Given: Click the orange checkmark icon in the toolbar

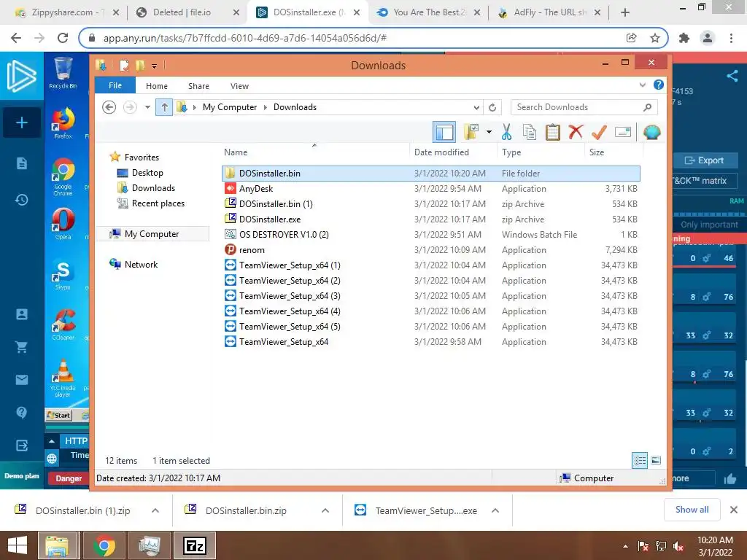Looking at the screenshot, I should pos(599,132).
